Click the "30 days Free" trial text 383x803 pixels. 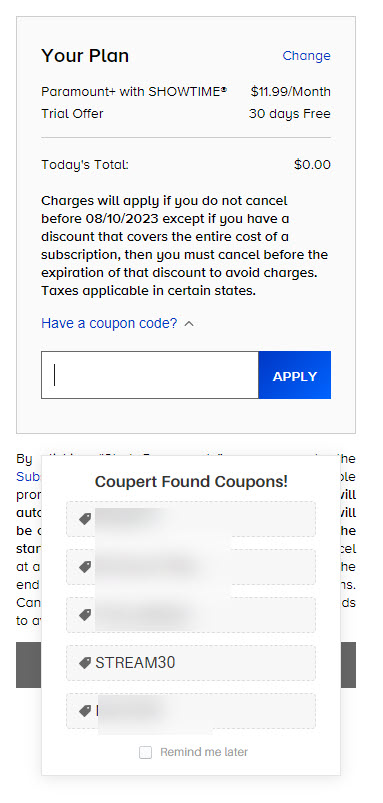point(290,114)
